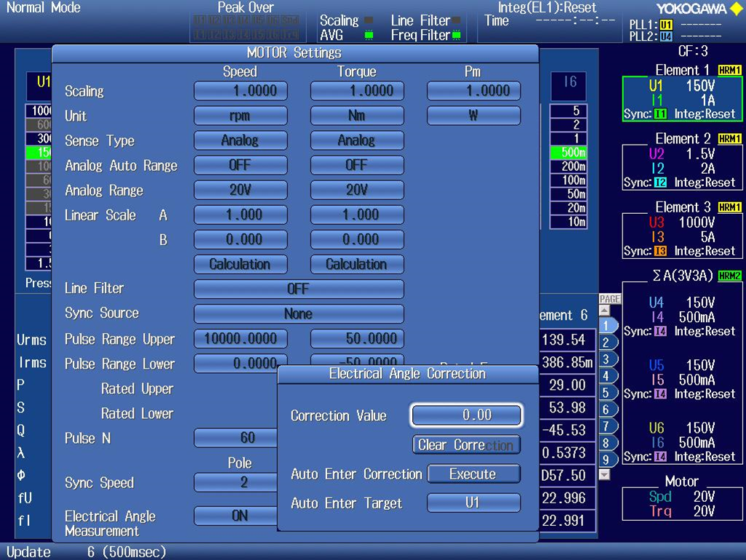This screenshot has height=560, width=746.
Task: Click the Speed Calculation button
Action: point(240,264)
